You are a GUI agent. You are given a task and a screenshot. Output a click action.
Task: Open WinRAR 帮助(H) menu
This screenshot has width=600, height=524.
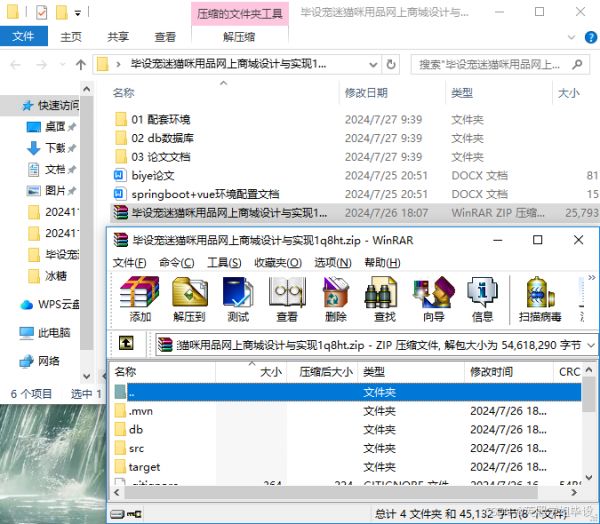tap(382, 263)
